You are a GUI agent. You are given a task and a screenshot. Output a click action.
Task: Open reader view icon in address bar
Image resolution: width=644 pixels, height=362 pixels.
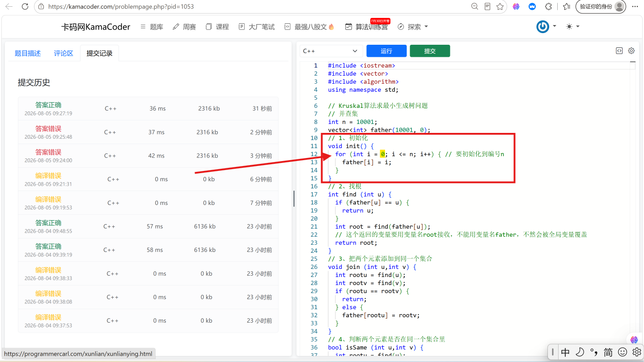click(x=487, y=7)
